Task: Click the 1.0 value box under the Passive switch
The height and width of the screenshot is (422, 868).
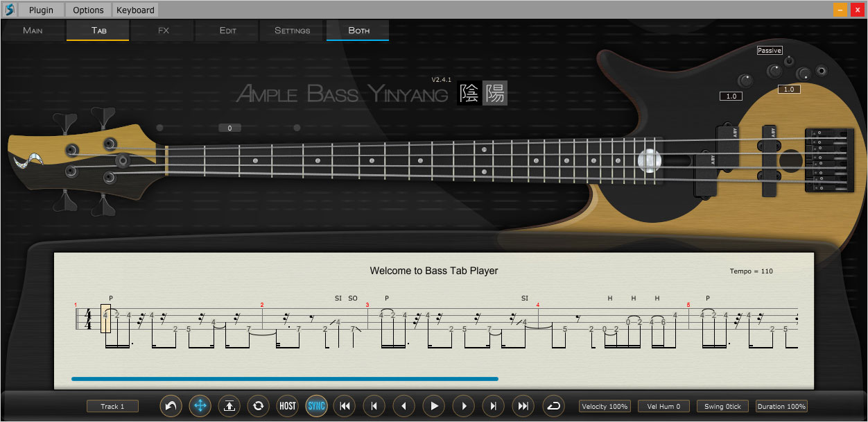Action: point(789,90)
